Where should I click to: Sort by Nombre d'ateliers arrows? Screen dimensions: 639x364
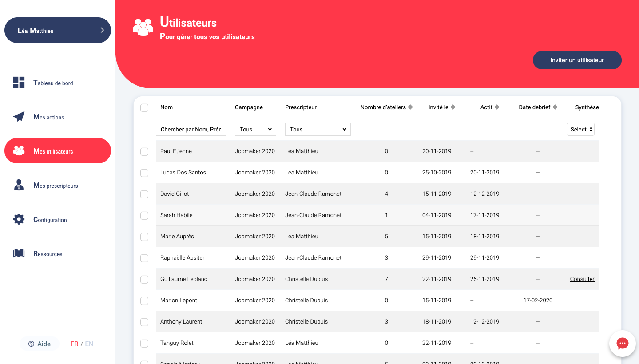click(x=410, y=107)
